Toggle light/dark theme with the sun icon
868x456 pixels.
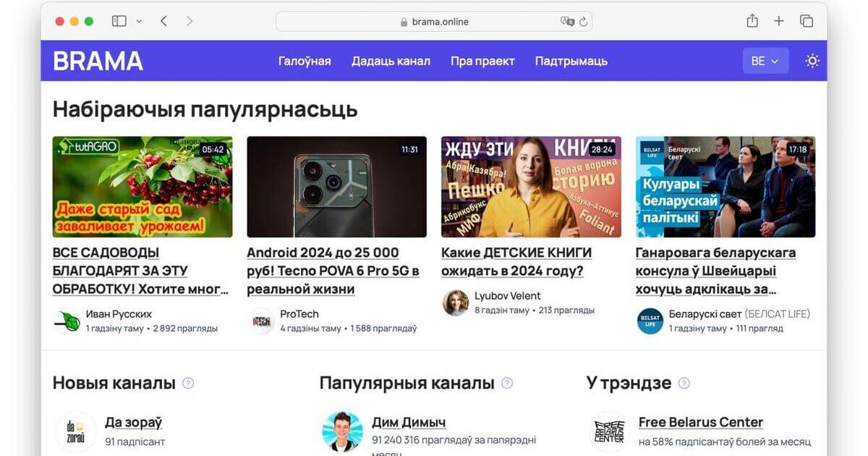point(812,61)
